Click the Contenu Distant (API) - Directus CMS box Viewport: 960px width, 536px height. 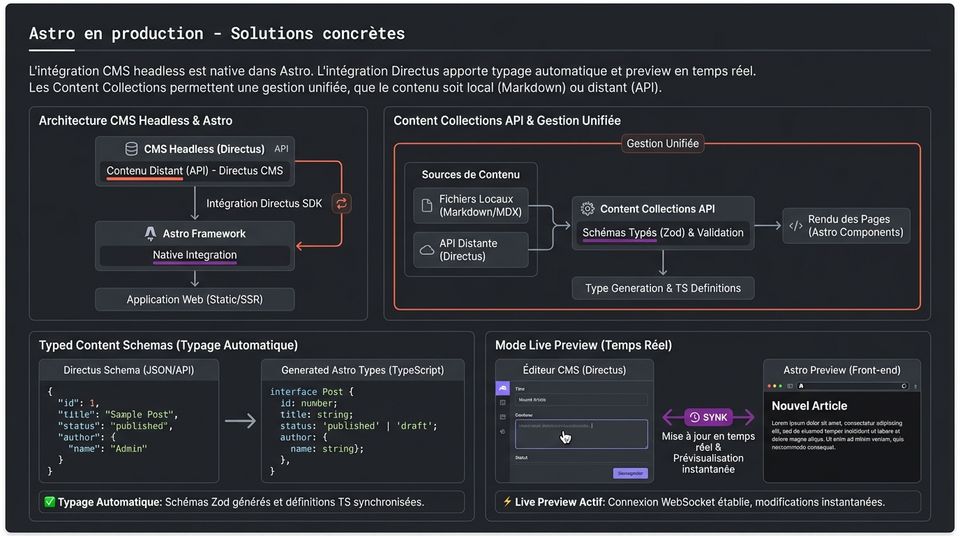[x=195, y=171]
